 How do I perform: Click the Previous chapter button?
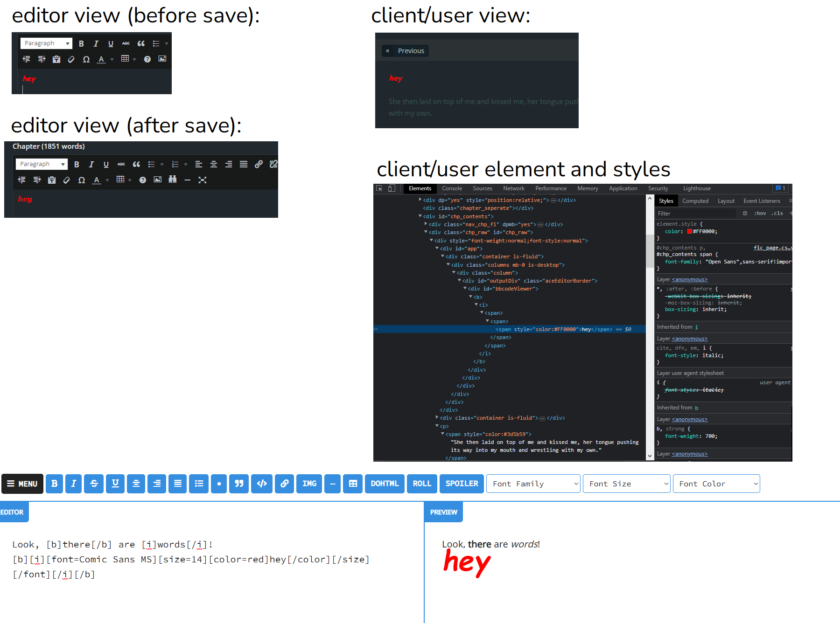(405, 51)
